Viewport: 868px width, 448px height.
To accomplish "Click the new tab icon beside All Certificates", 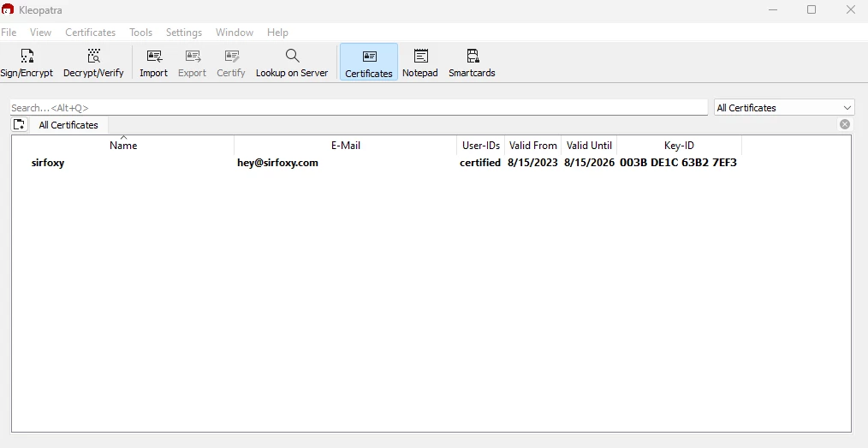I will 20,125.
